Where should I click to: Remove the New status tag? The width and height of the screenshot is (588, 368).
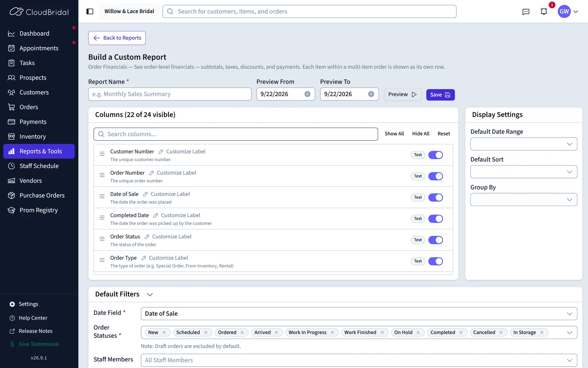coord(164,332)
